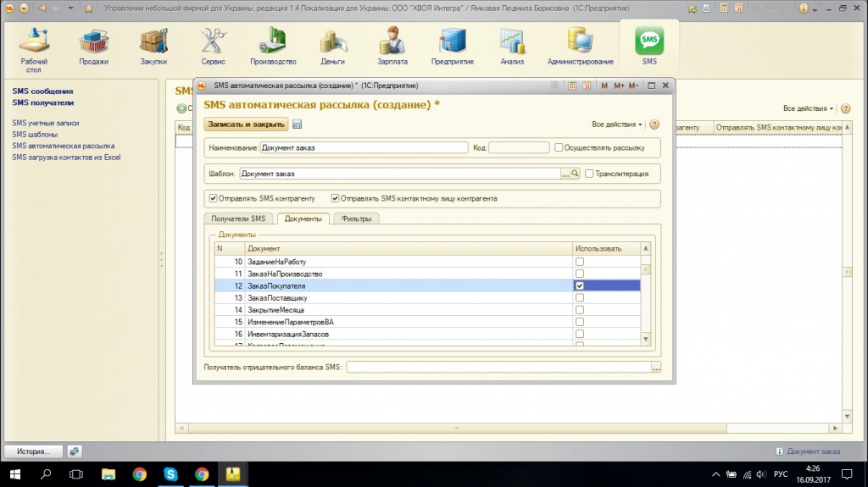The height and width of the screenshot is (487, 868).
Task: Click the template search magnifier icon
Action: pos(576,174)
